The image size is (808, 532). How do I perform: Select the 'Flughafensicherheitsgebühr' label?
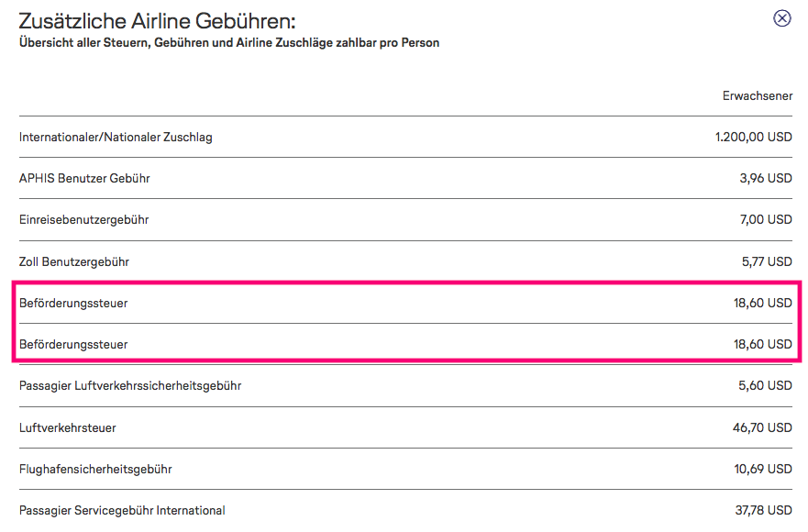[95, 469]
